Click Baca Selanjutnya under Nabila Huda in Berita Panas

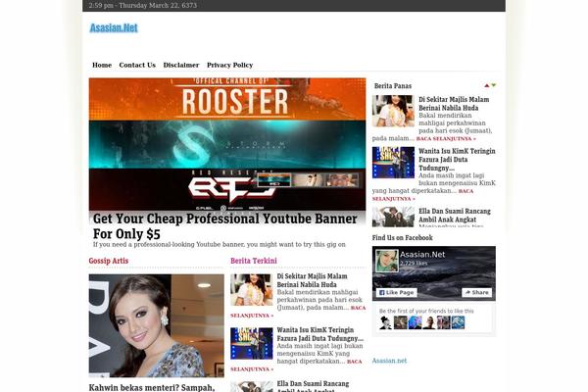pyautogui.click(x=446, y=139)
